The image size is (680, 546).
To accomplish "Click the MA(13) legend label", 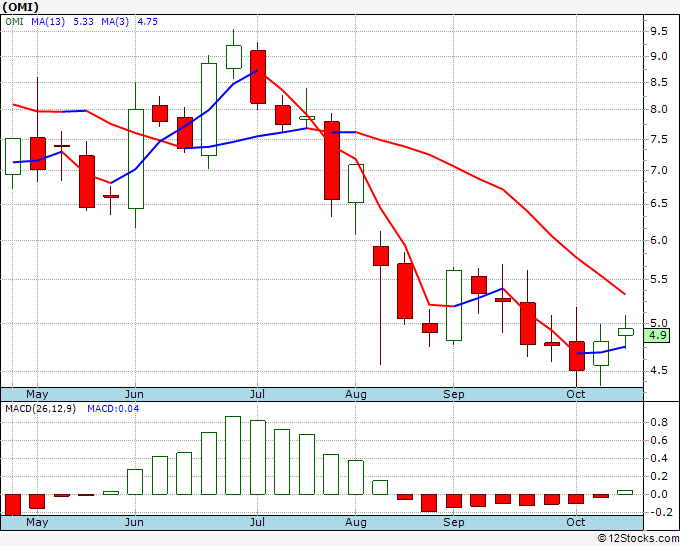I will 48,22.
